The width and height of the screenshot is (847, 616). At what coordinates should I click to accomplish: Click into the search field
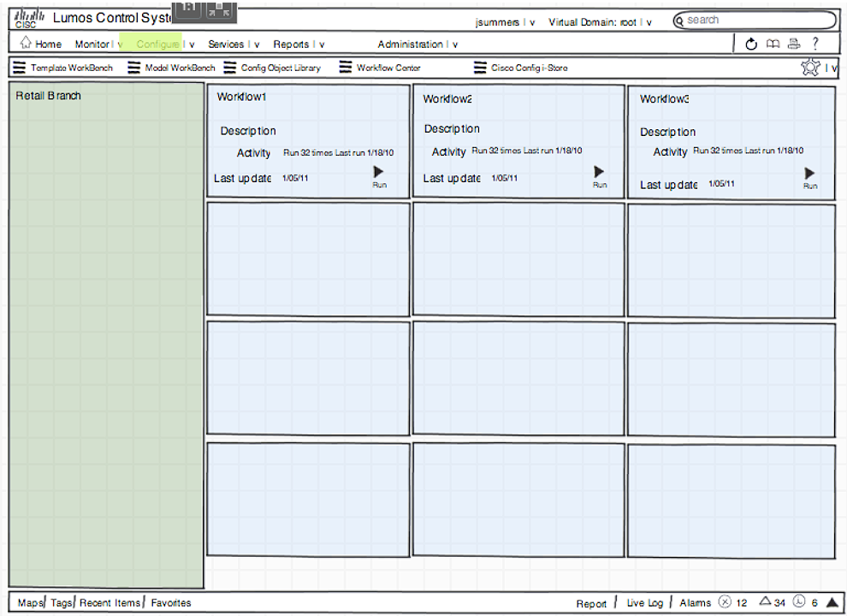click(757, 20)
